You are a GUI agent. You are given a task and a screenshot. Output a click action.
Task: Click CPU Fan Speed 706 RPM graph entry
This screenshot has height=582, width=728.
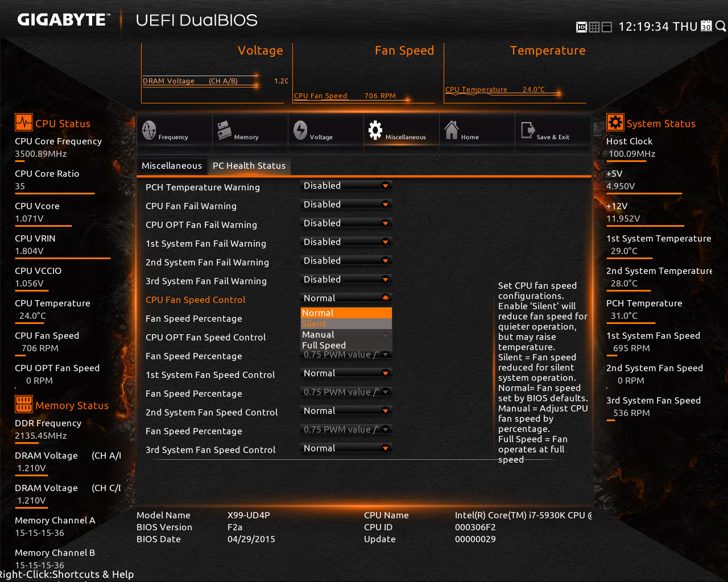(x=345, y=96)
